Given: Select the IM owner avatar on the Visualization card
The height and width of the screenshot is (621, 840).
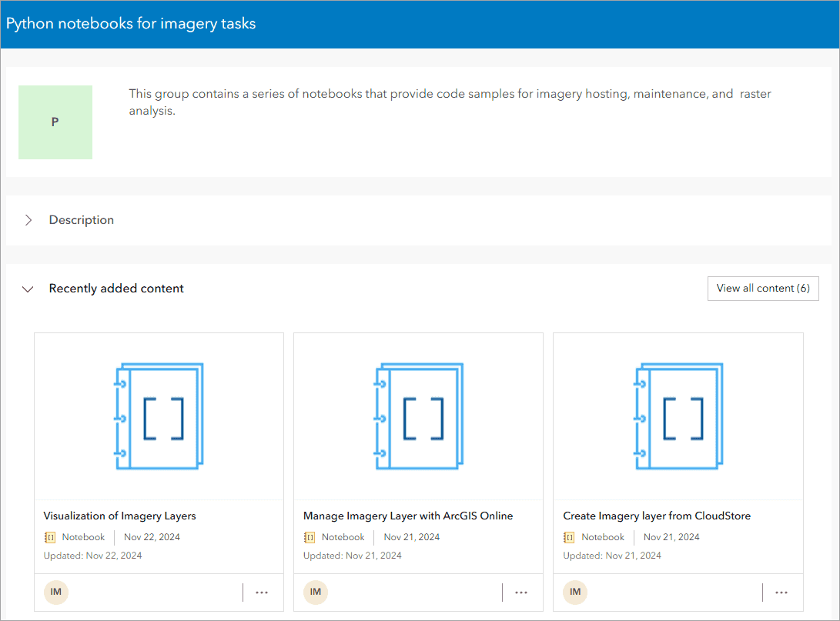Looking at the screenshot, I should [x=55, y=593].
